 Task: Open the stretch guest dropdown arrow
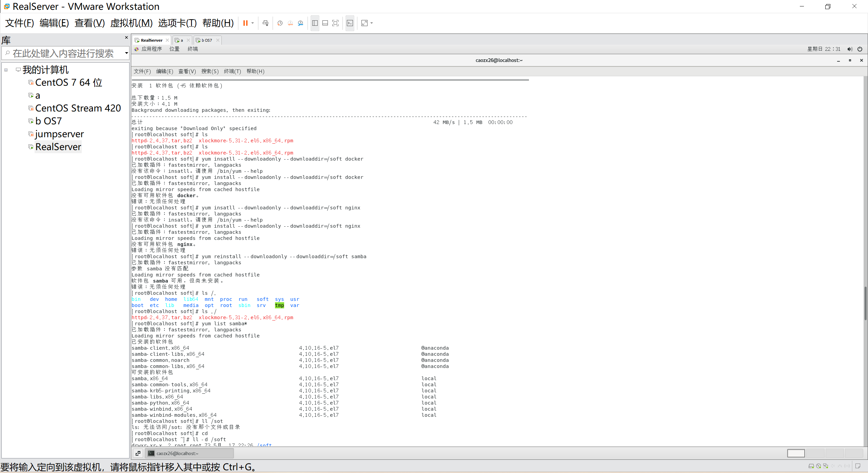pos(372,23)
